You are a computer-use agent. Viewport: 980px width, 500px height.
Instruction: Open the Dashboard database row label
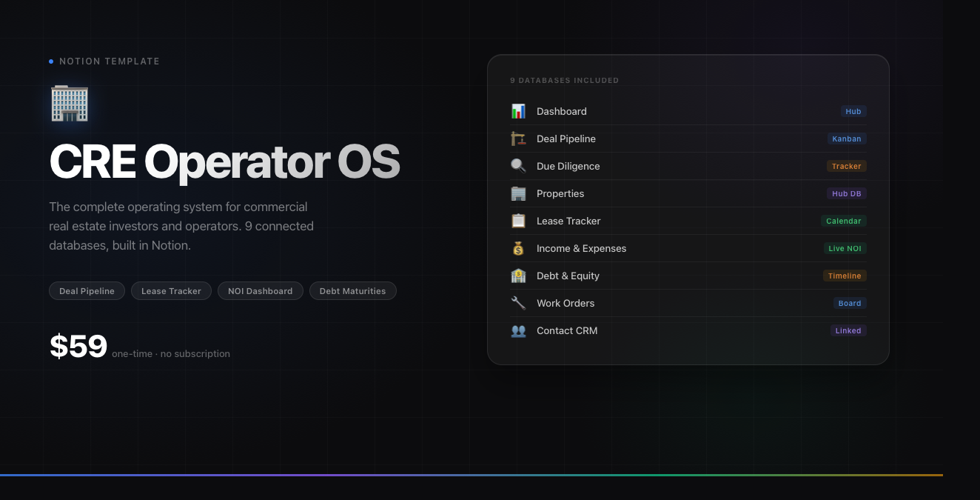coord(562,111)
